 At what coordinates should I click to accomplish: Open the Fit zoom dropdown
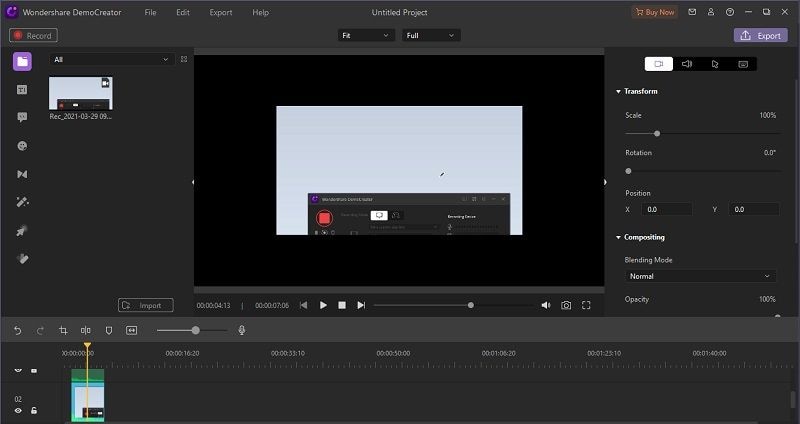pyautogui.click(x=366, y=35)
